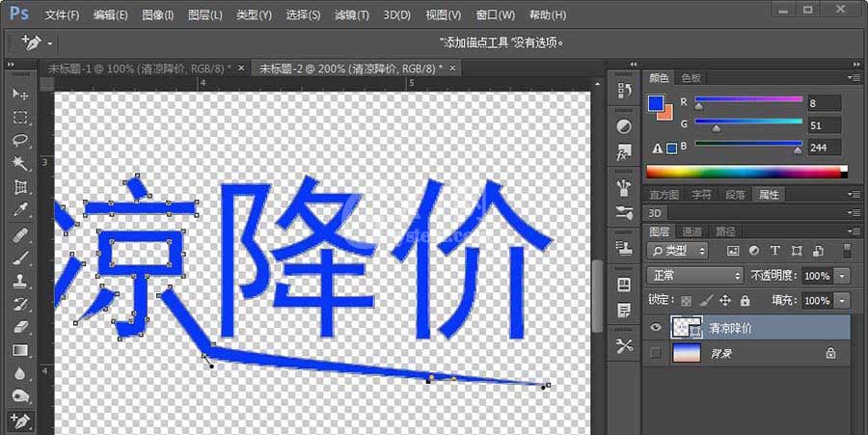Show the 背景 layer visibility box

(x=656, y=353)
